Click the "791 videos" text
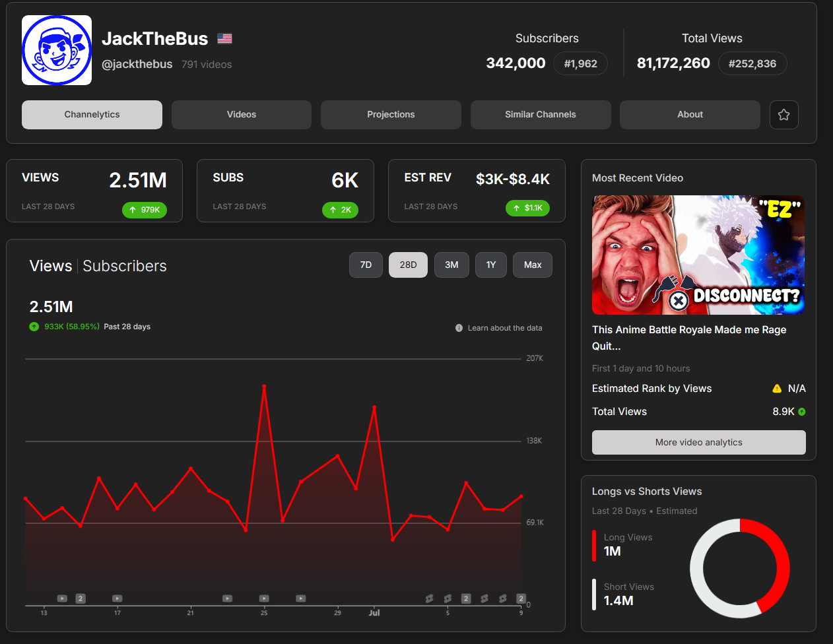Image resolution: width=833 pixels, height=644 pixels. [x=207, y=65]
